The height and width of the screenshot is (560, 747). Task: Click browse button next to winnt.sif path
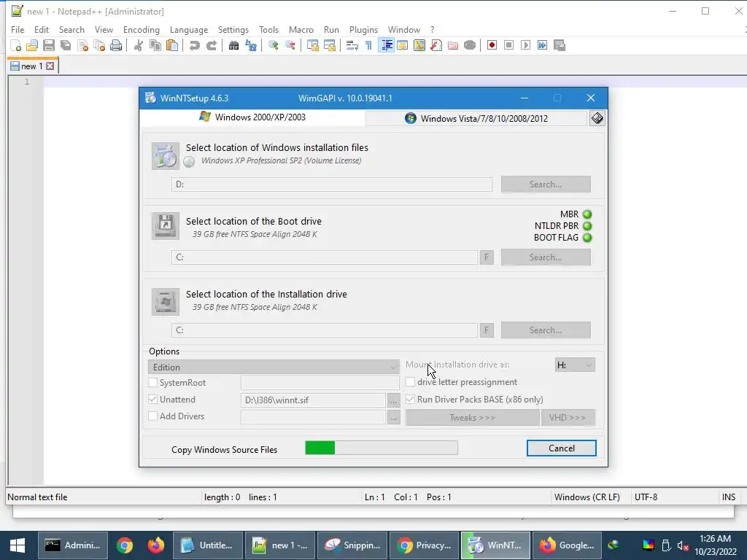tap(393, 400)
